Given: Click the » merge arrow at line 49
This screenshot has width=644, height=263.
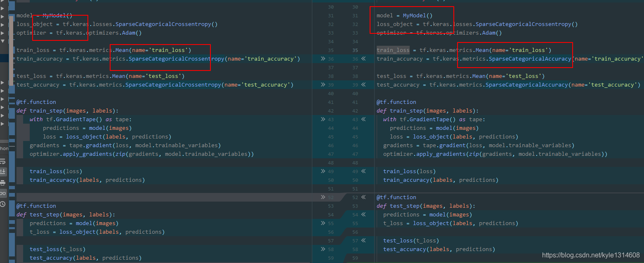Looking at the screenshot, I should (323, 171).
